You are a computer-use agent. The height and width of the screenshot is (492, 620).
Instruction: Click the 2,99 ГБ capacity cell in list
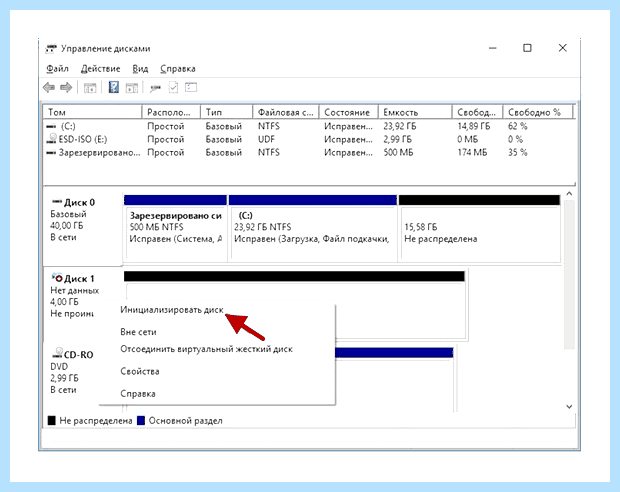point(397,139)
